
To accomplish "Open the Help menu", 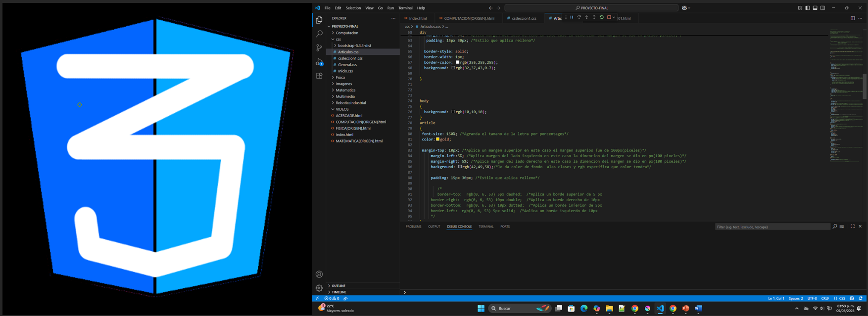I will click(x=421, y=8).
